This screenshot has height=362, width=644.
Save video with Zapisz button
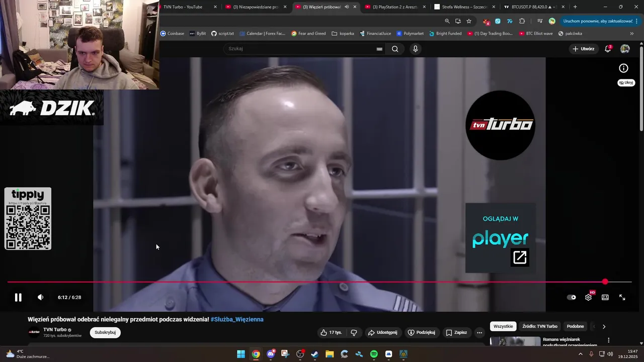(456, 332)
